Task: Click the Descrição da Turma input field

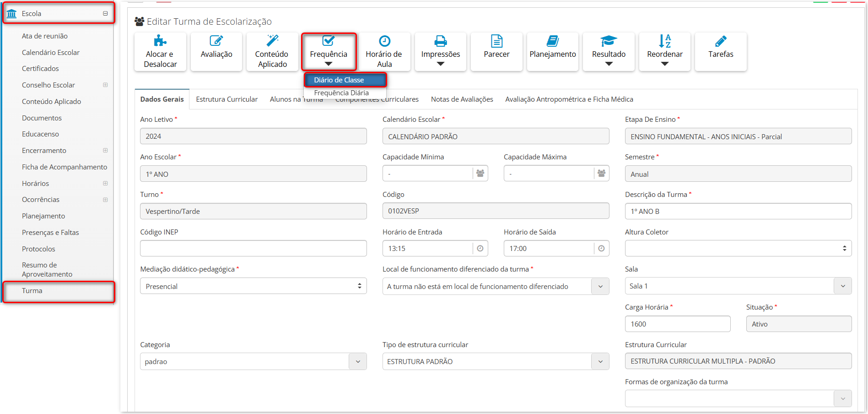Action: (738, 211)
